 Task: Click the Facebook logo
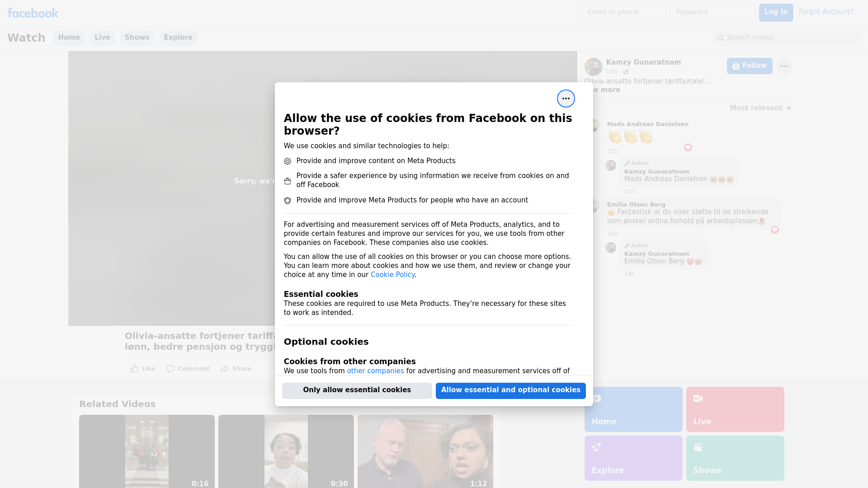[33, 13]
